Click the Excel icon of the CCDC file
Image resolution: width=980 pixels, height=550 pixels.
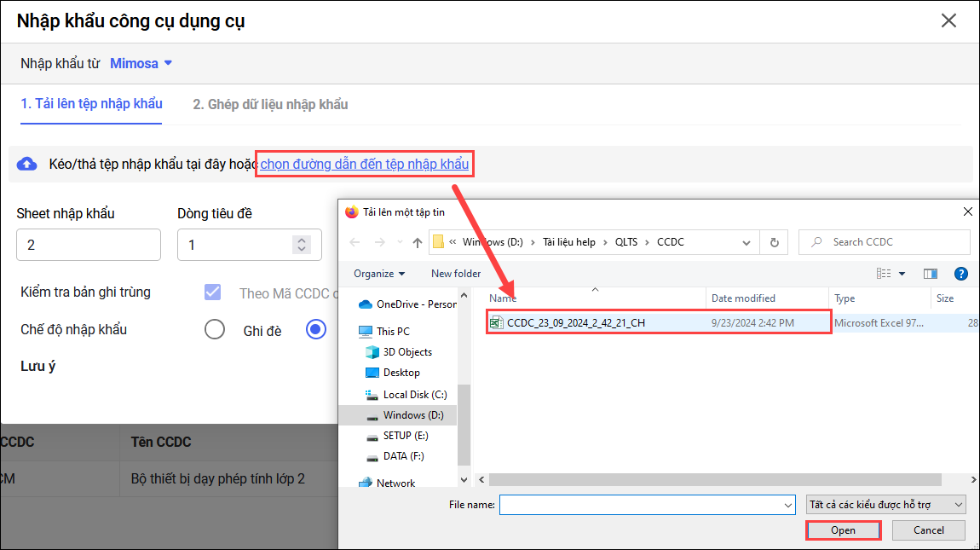pos(496,323)
